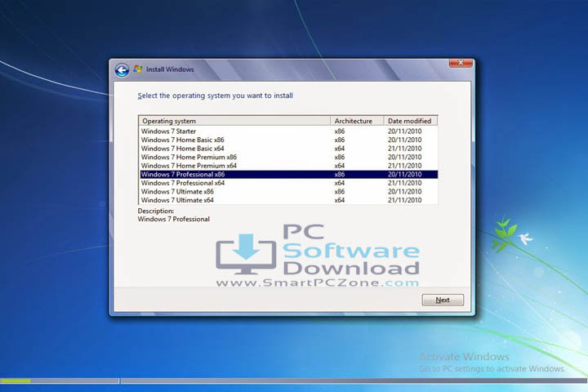This screenshot has width=588, height=392.
Task: Click the x64 architecture cell of Ultimate x64
Action: pyautogui.click(x=340, y=200)
